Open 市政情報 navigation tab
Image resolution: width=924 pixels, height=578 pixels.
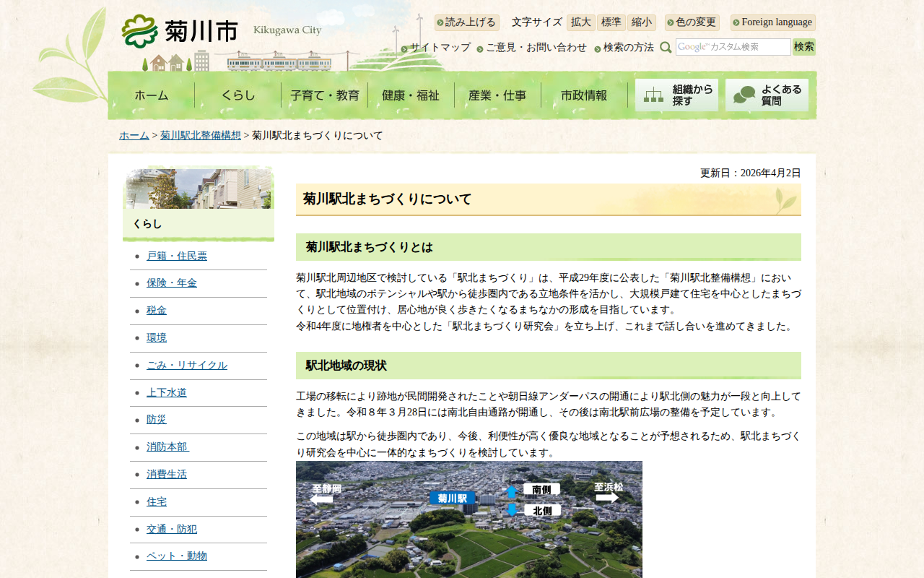point(585,95)
